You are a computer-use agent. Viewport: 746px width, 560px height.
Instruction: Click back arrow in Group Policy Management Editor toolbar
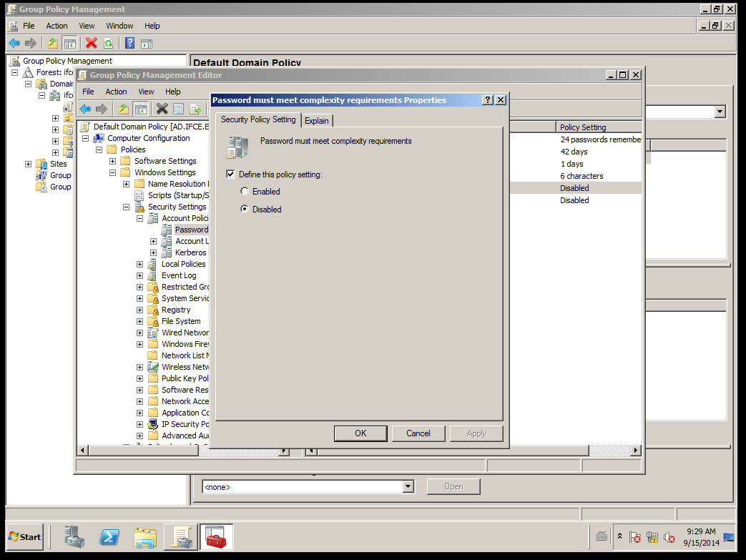click(x=85, y=109)
